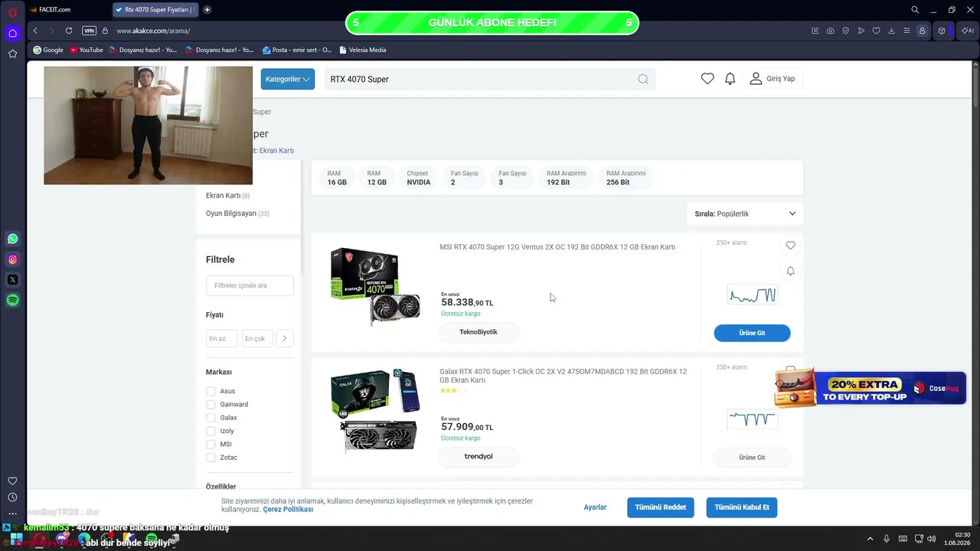This screenshot has height=551, width=980.
Task: Check the Gainward brand checkbox
Action: click(x=211, y=404)
